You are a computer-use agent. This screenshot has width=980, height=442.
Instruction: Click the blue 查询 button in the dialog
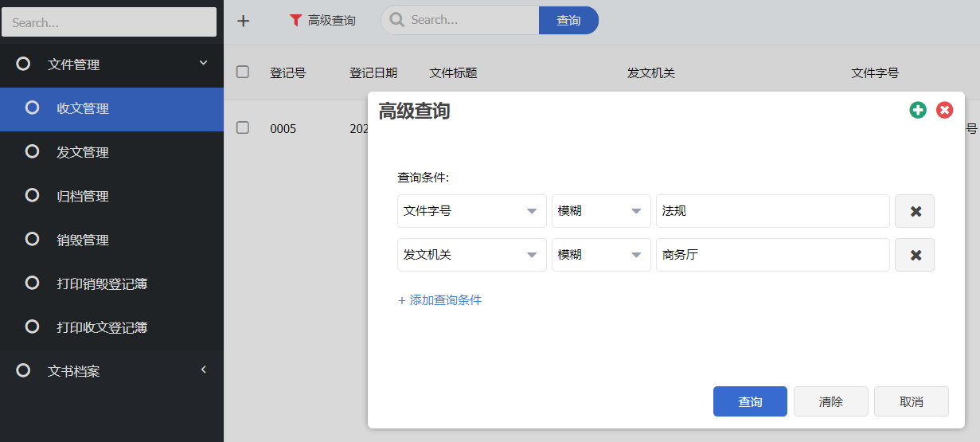(x=750, y=401)
